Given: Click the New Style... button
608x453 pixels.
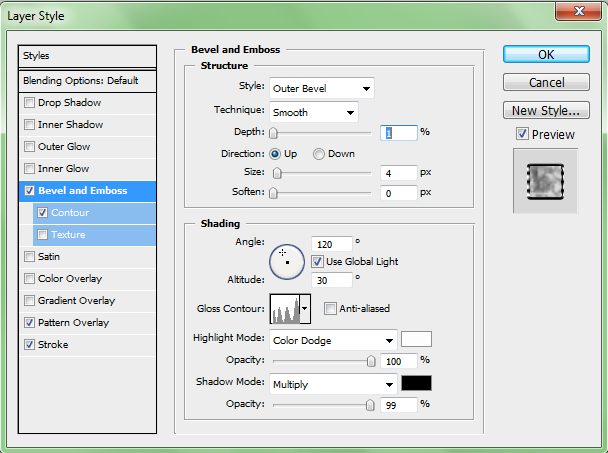Looking at the screenshot, I should click(546, 110).
